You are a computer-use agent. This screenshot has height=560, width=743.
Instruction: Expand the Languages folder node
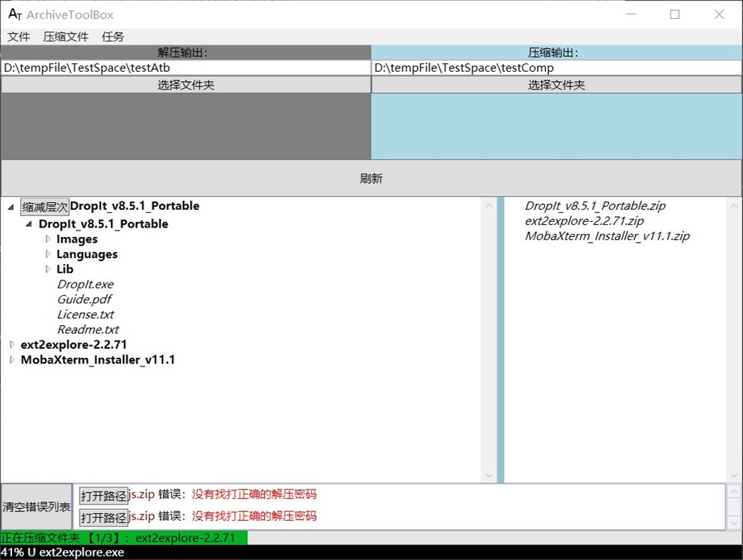[47, 254]
